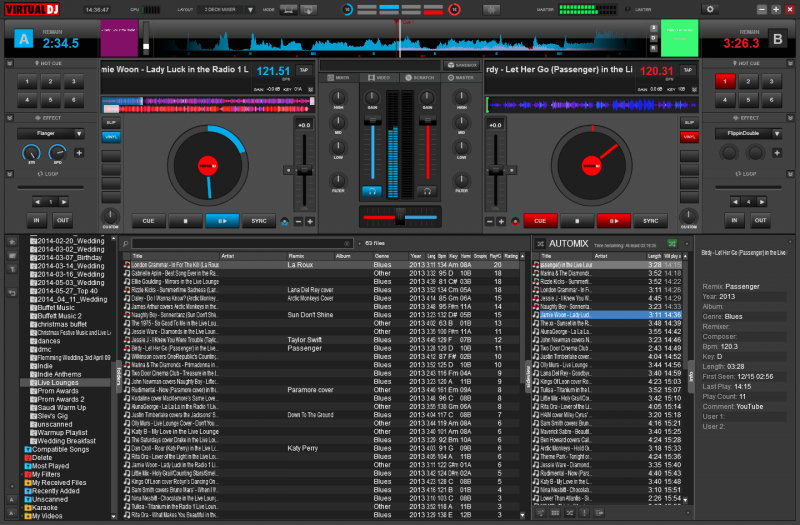Open the Flanger effect dropdown on deck A
Viewport: 800px width, 525px height.
tap(79, 134)
